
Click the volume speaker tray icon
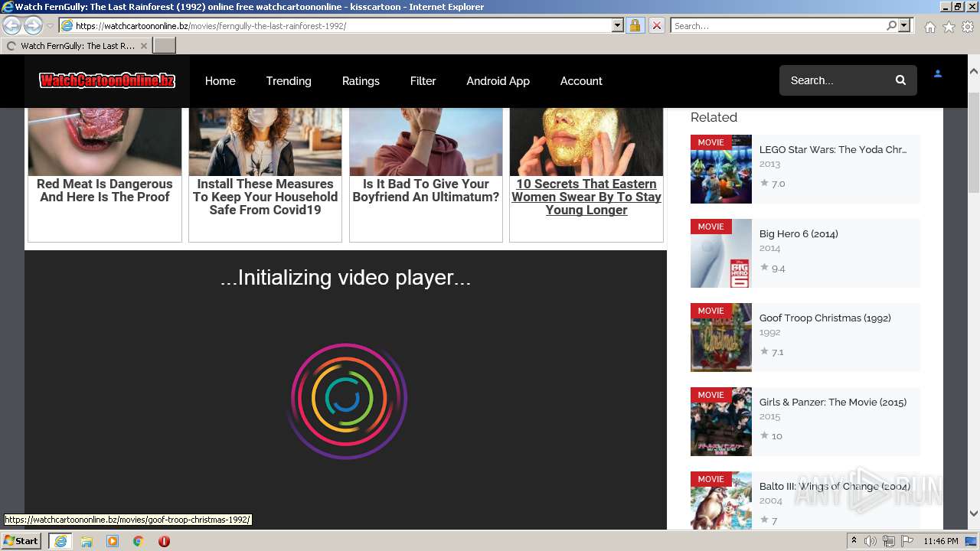point(871,541)
